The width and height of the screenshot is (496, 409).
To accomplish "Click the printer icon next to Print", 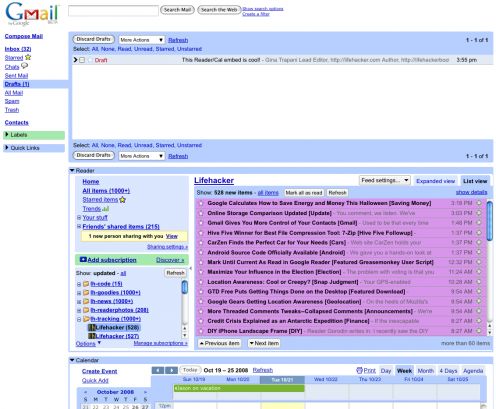I will [x=359, y=370].
